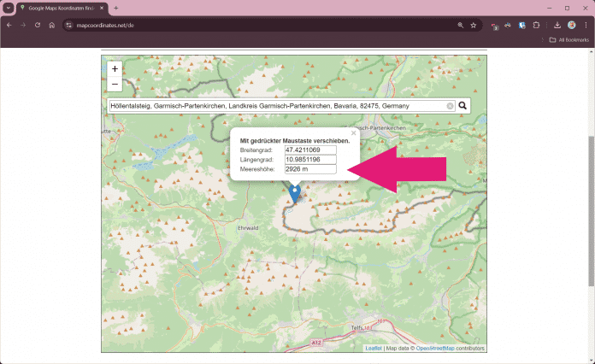Open the Extensions puzzle icon
595x364 pixels.
(x=537, y=25)
